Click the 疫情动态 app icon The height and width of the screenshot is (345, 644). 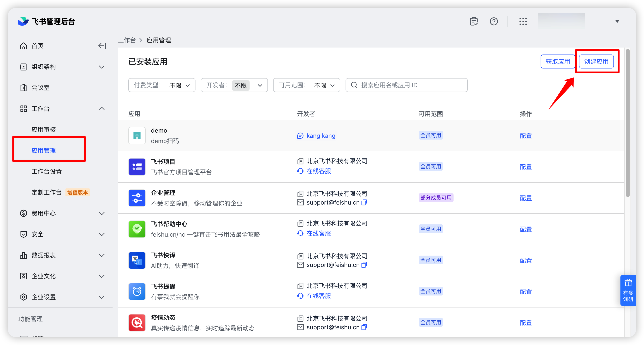[x=137, y=323]
